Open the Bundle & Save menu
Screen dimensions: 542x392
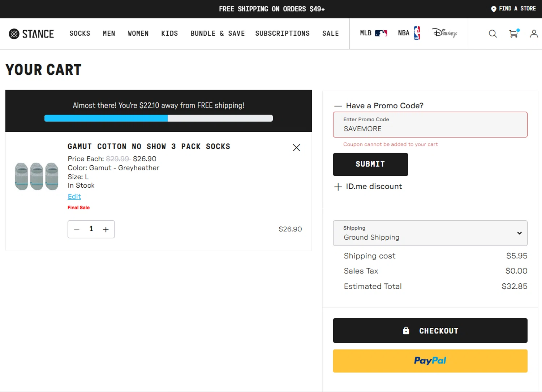click(x=218, y=34)
